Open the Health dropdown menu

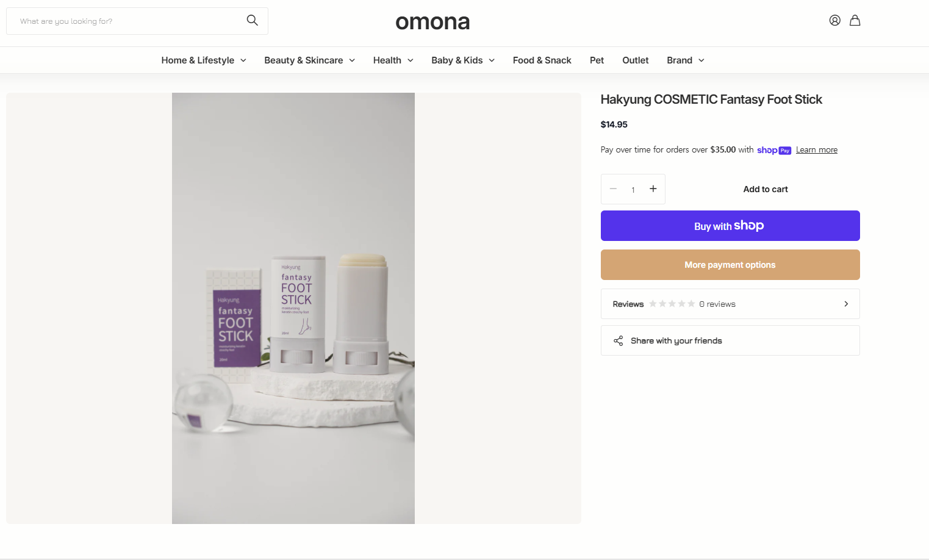coord(393,60)
